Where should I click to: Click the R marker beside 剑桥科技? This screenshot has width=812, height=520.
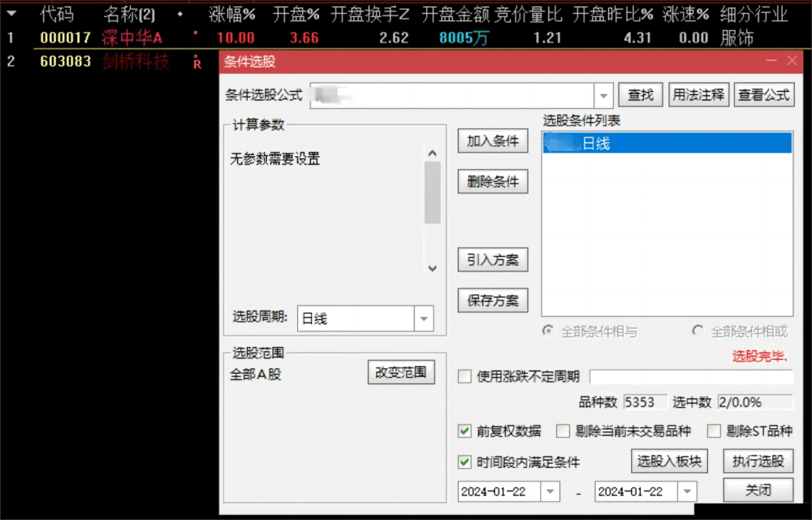197,63
